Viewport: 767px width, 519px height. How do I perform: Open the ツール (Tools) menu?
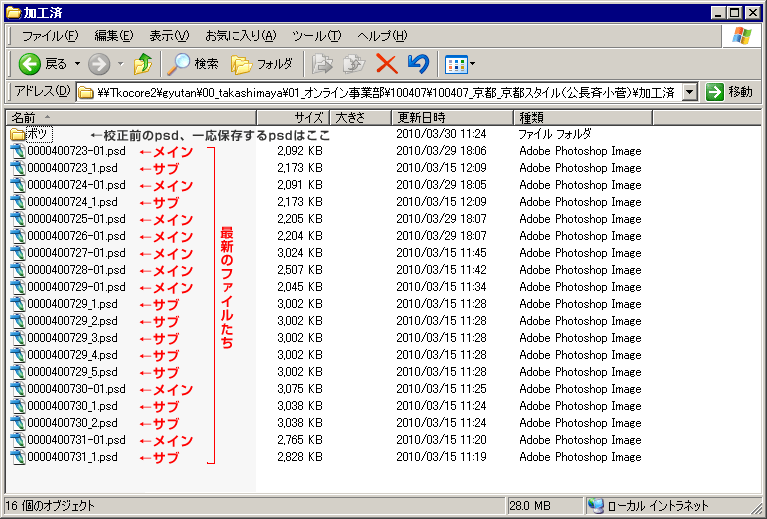click(x=316, y=36)
